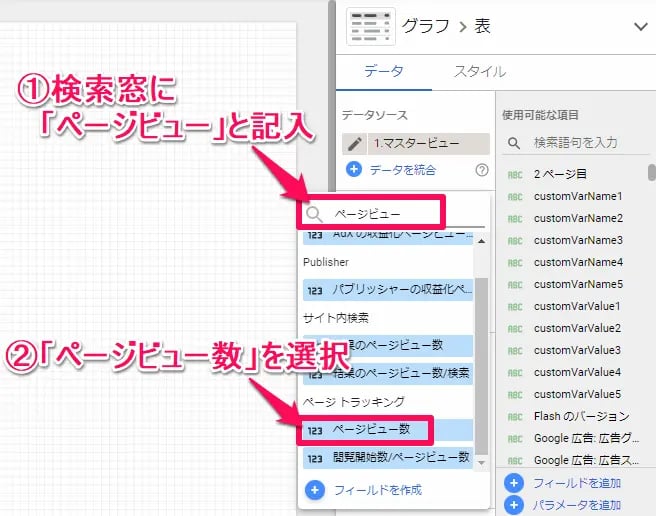Open the データを統合 help question icon

click(481, 170)
